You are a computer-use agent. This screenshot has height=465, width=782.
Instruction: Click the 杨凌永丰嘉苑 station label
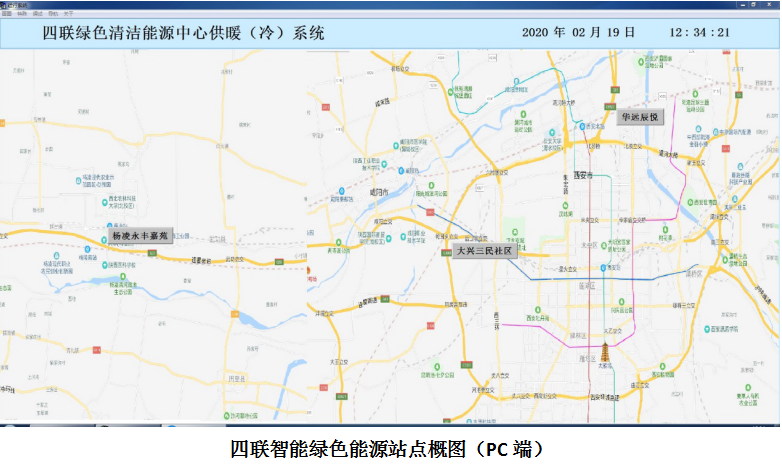pyautogui.click(x=137, y=237)
